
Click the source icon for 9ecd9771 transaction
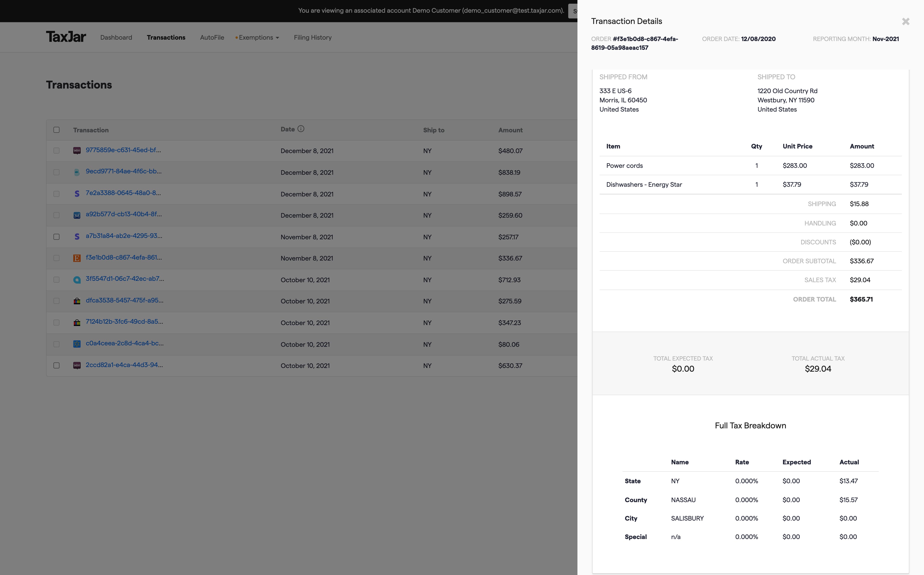point(77,172)
